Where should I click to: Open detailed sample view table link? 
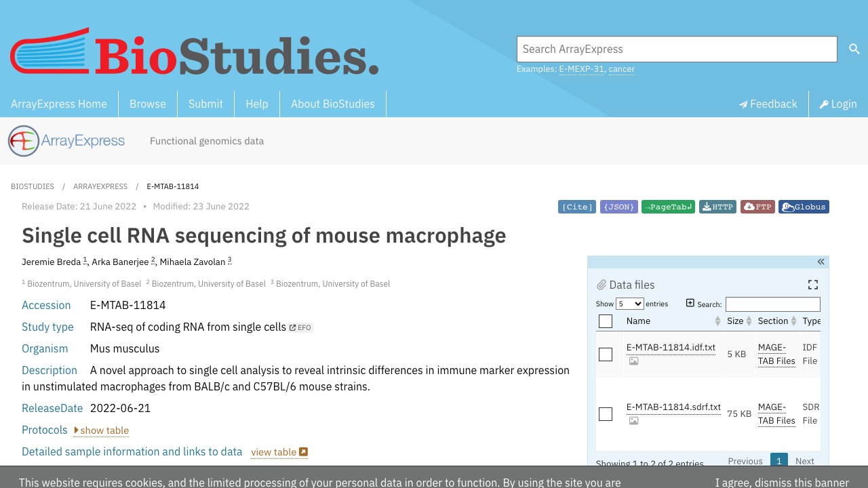[x=279, y=452]
